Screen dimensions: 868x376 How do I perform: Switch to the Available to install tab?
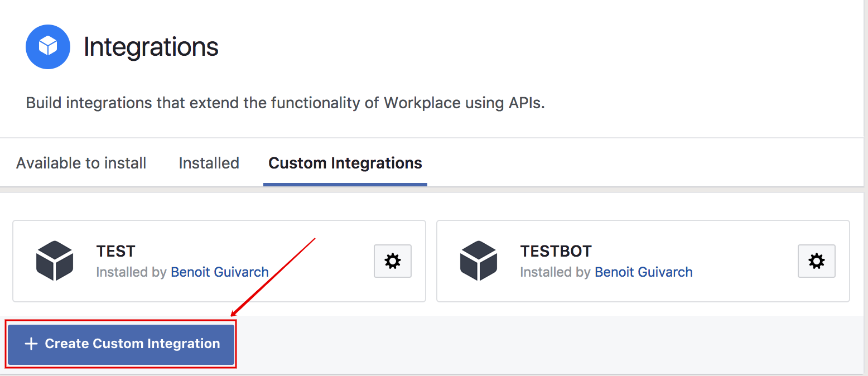click(81, 163)
